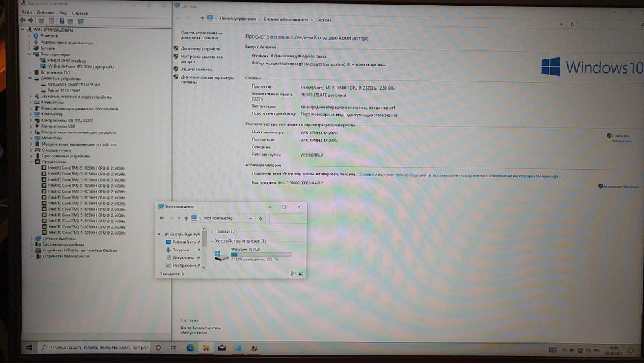644x363 pixels.
Task: Open the Файл menu in Device Manager
Action: click(26, 12)
